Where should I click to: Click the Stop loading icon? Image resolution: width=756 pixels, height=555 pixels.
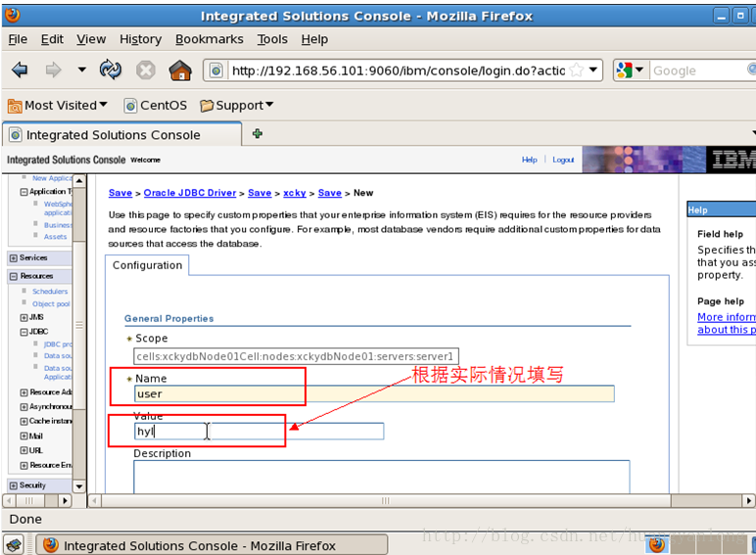click(x=145, y=70)
